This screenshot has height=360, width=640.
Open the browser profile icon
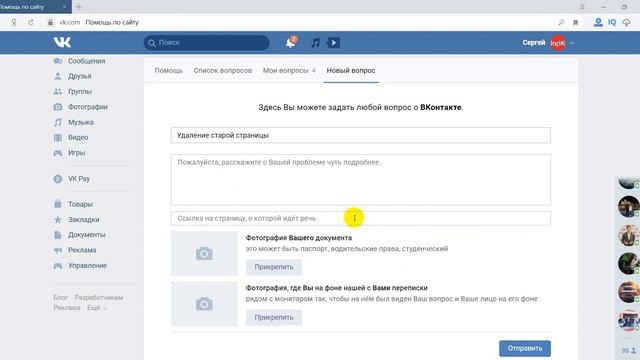pos(598,22)
